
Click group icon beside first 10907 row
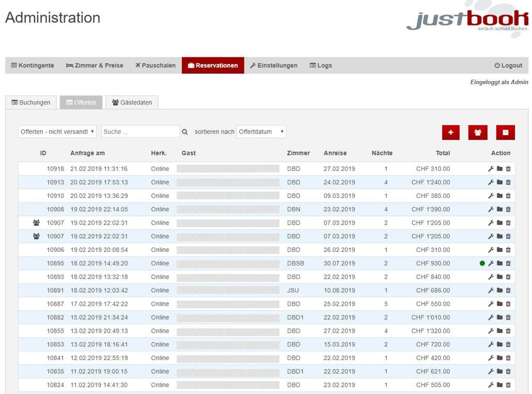pyautogui.click(x=36, y=223)
